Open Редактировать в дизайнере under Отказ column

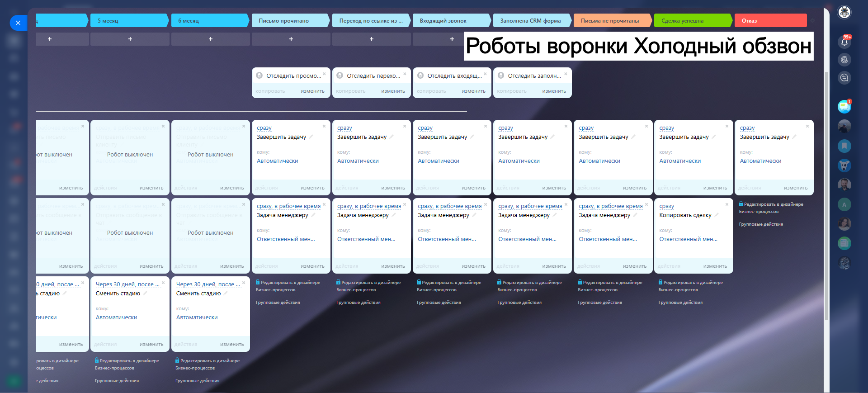pos(771,208)
